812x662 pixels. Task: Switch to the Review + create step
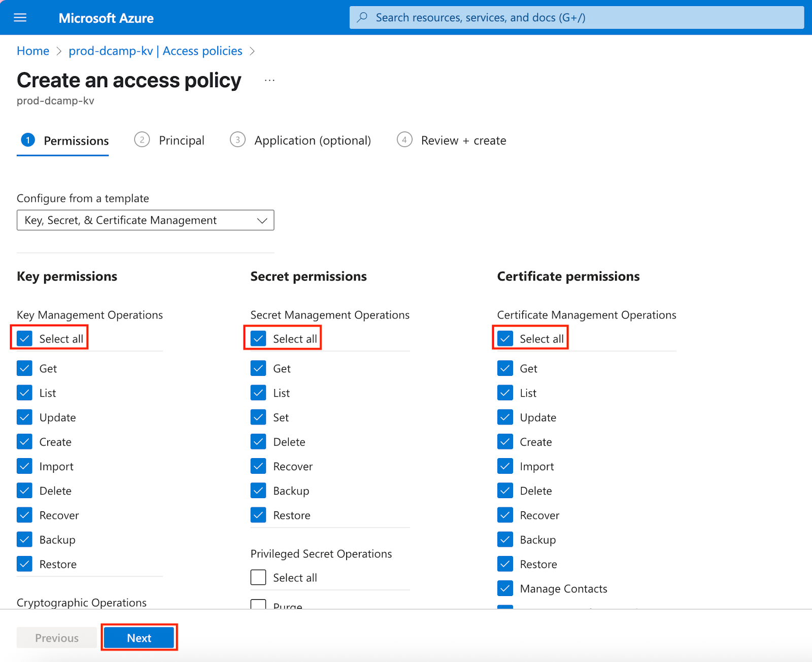coord(463,140)
